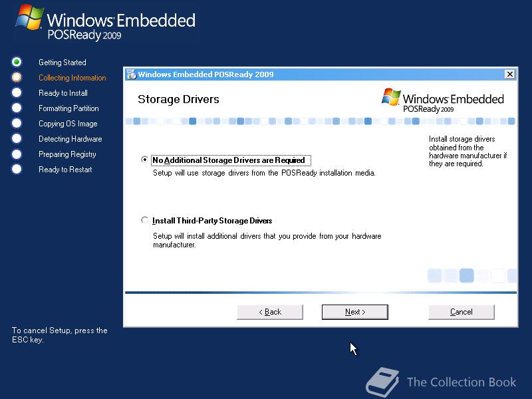The width and height of the screenshot is (532, 399).
Task: Click the green Getting Started step indicator
Action: [x=16, y=62]
